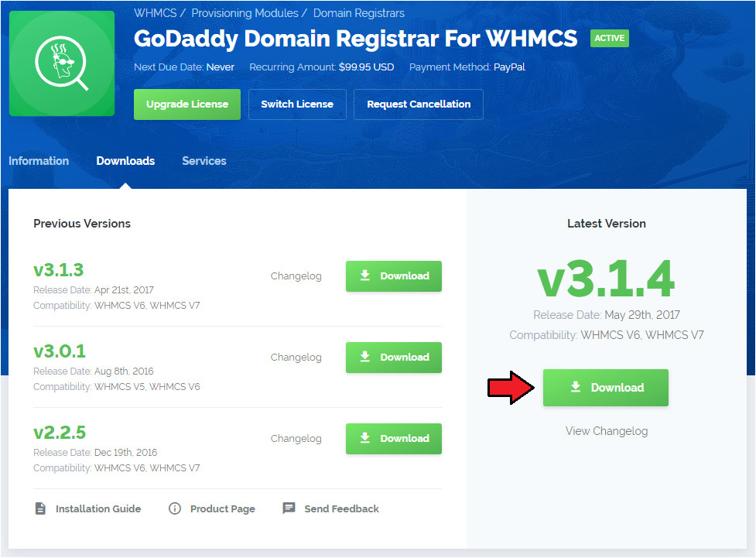The height and width of the screenshot is (558, 756).
Task: Click download arrow icon for v3.1.3
Action: (365, 276)
